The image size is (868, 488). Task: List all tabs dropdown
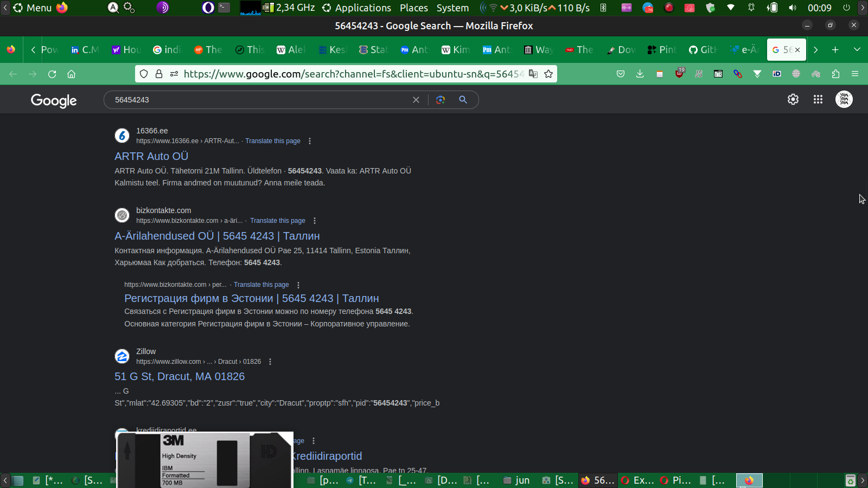(857, 50)
